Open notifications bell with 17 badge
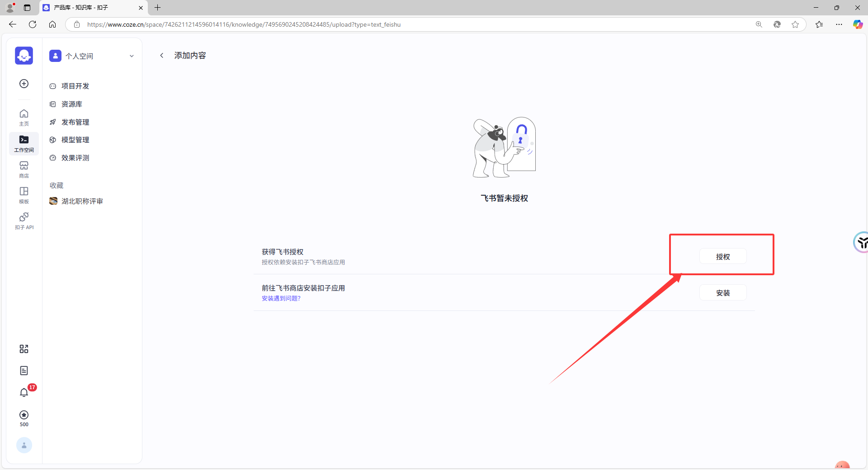 (x=24, y=392)
